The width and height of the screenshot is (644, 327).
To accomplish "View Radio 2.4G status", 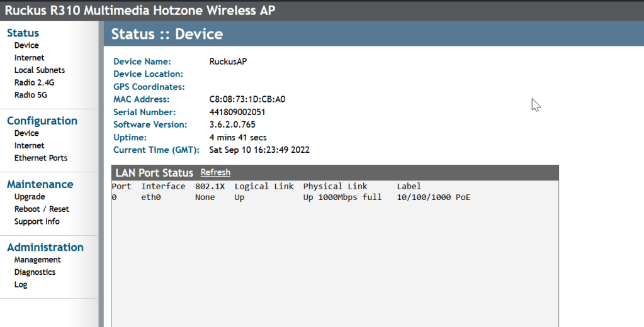I will coord(34,82).
